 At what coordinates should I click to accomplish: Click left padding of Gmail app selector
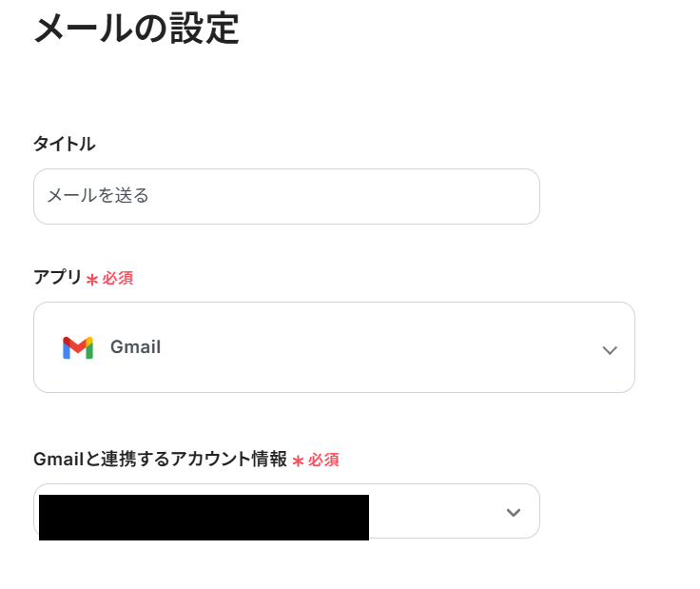tap(46, 347)
